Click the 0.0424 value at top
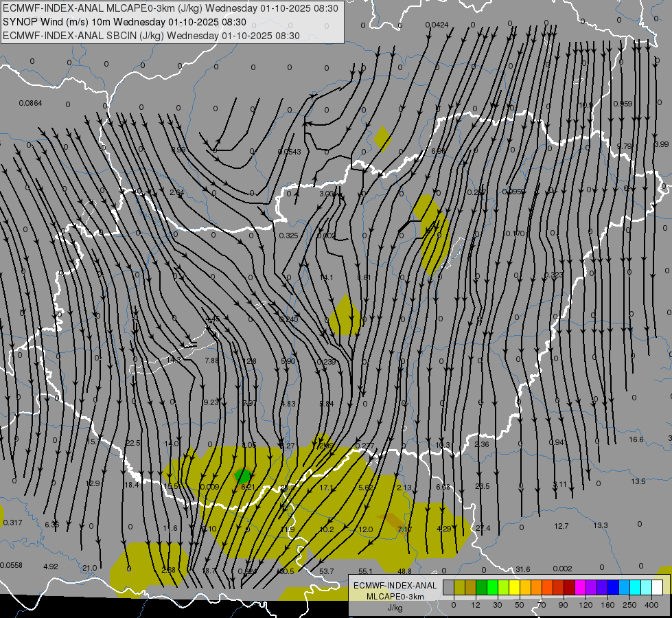Screen dimensions: 672x618 pos(437,25)
